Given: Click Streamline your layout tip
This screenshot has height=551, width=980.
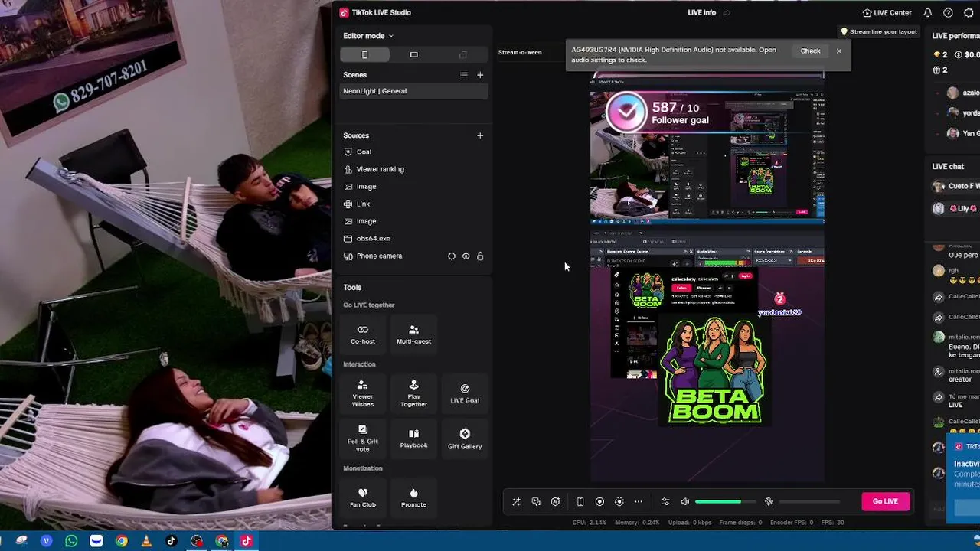Looking at the screenshot, I should (x=879, y=32).
